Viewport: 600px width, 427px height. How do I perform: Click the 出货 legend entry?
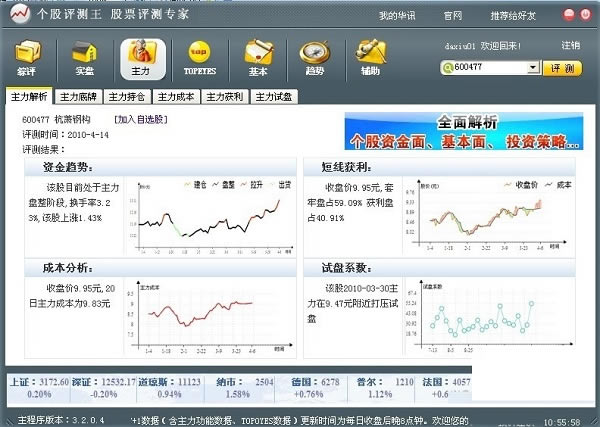[280, 185]
